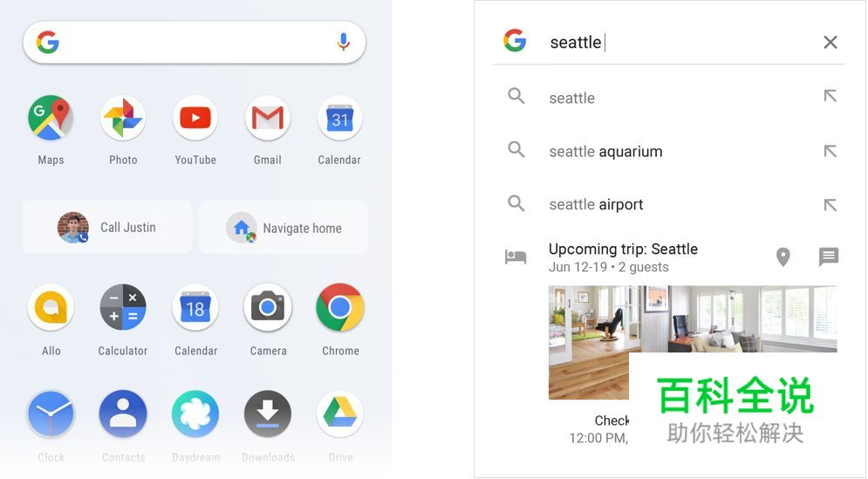Open the Gmail app icon

coord(267,118)
